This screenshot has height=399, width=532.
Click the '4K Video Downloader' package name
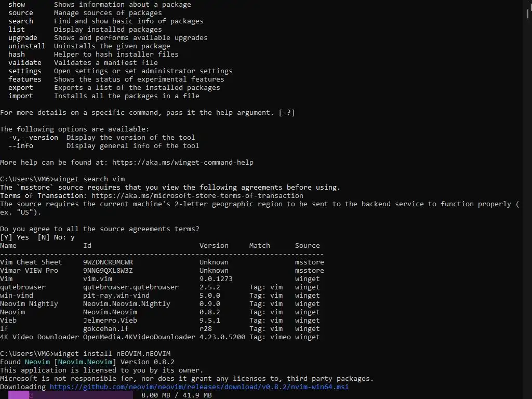pos(39,337)
